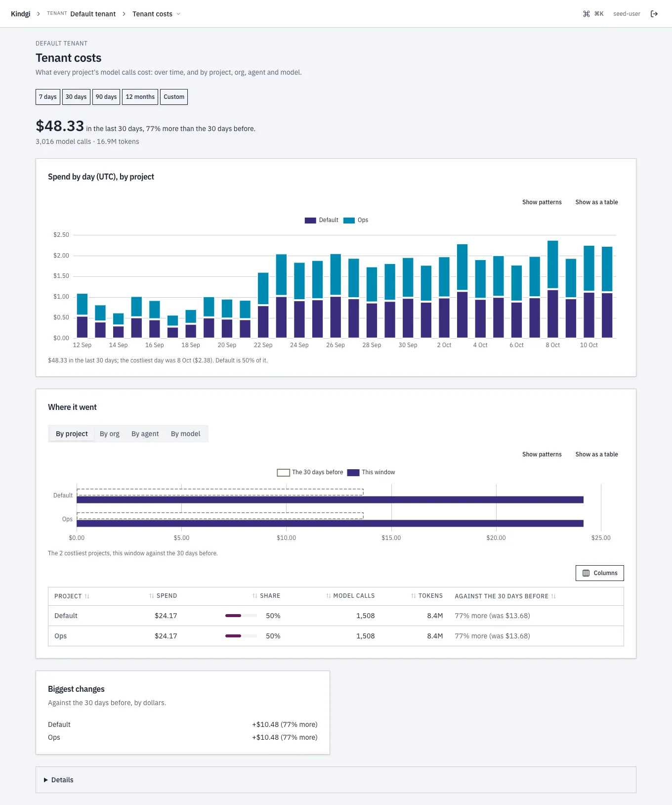Image resolution: width=672 pixels, height=805 pixels.
Task: Switch to the By agent tab
Action: [x=145, y=434]
